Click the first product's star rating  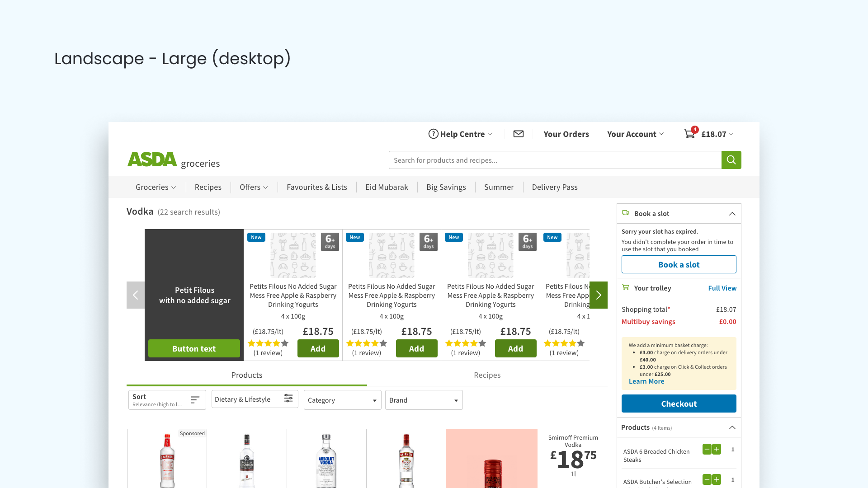(x=268, y=343)
